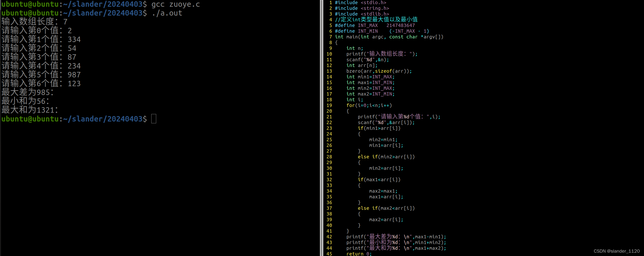The height and width of the screenshot is (256, 644).
Task: Click the 'if(min1>arr[i])' condition line
Action: [x=379, y=128]
